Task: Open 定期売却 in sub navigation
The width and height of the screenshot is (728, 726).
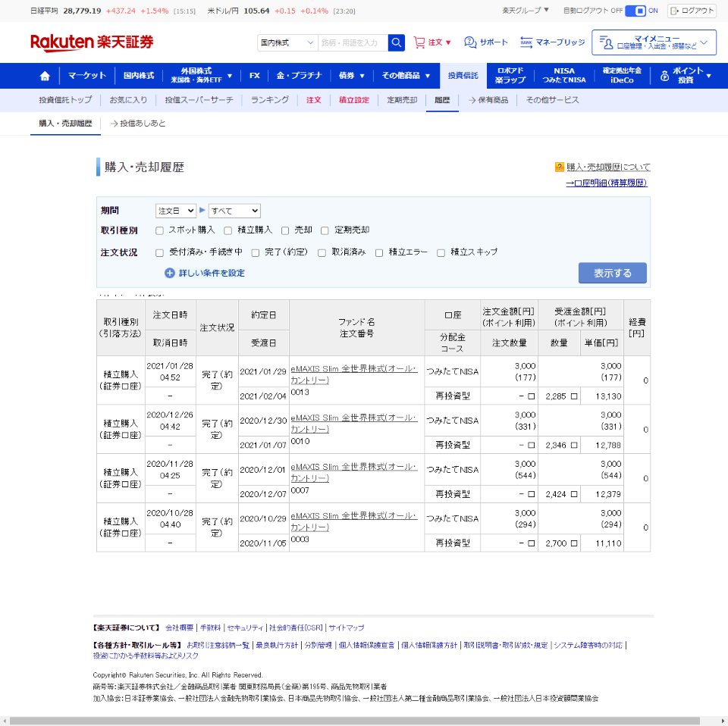Action: tap(402, 100)
